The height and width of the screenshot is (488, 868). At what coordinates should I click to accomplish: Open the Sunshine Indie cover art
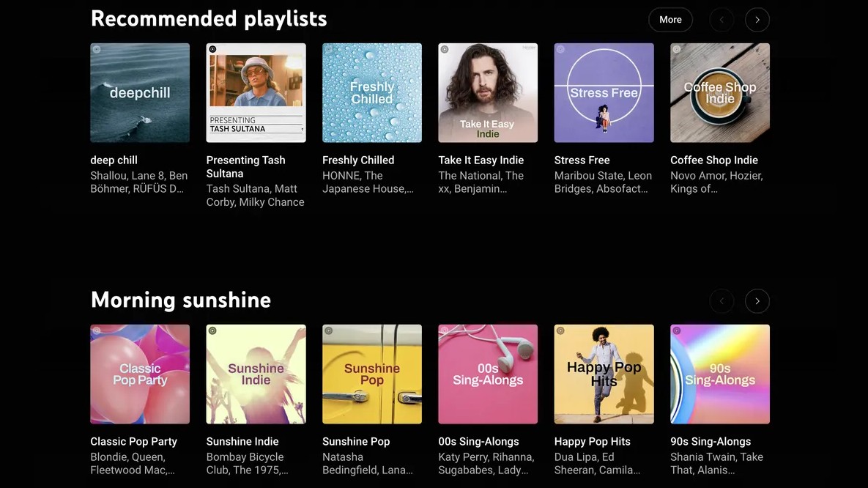click(256, 374)
